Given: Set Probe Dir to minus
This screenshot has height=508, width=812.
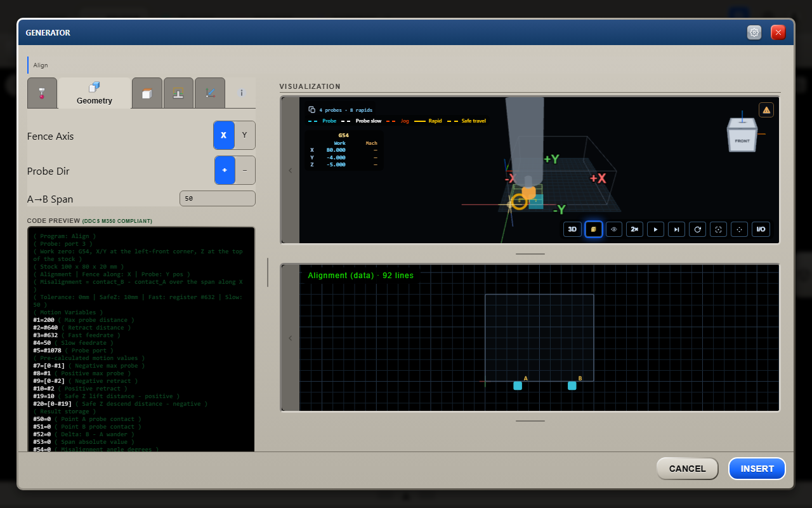Looking at the screenshot, I should tap(245, 170).
